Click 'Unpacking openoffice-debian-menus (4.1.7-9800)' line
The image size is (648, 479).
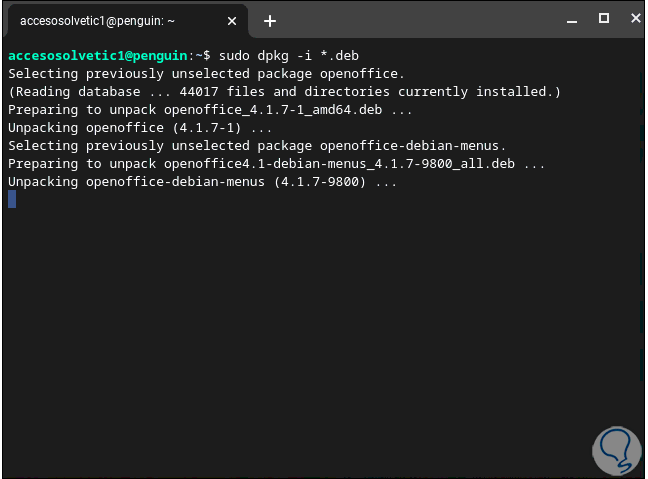tap(203, 181)
